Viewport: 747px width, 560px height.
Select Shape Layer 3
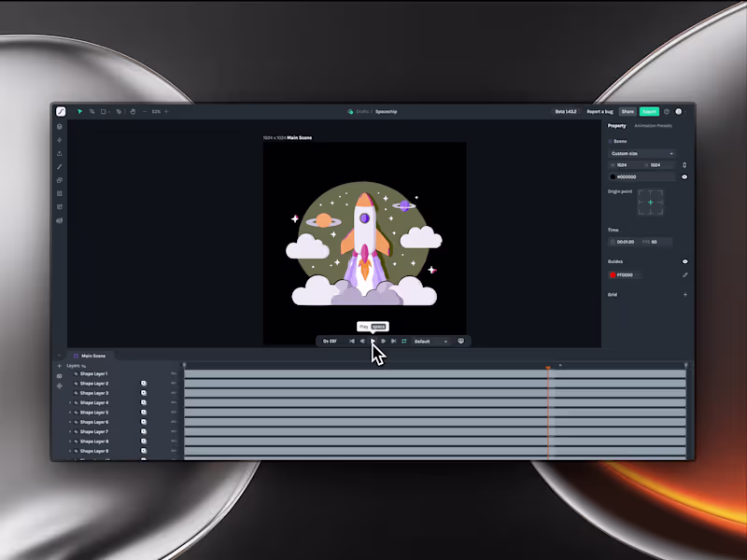[94, 393]
